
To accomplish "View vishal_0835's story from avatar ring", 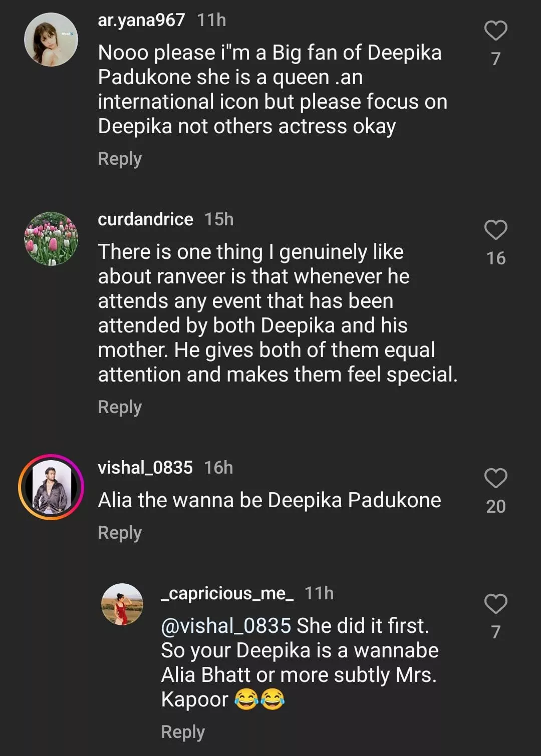I will coord(51,487).
